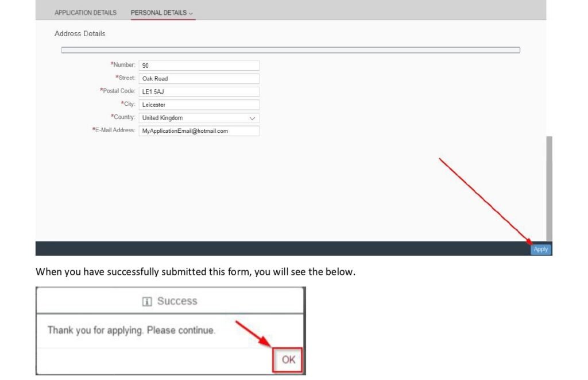Click the E-Mail Address field

tap(199, 130)
